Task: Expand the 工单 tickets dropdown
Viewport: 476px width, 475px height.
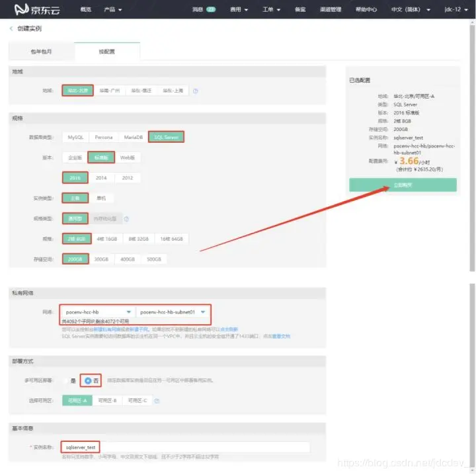Action: (x=272, y=9)
